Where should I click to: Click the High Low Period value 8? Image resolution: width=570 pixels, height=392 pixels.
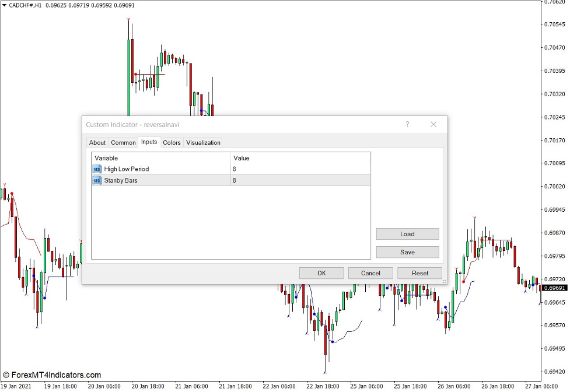coord(235,169)
